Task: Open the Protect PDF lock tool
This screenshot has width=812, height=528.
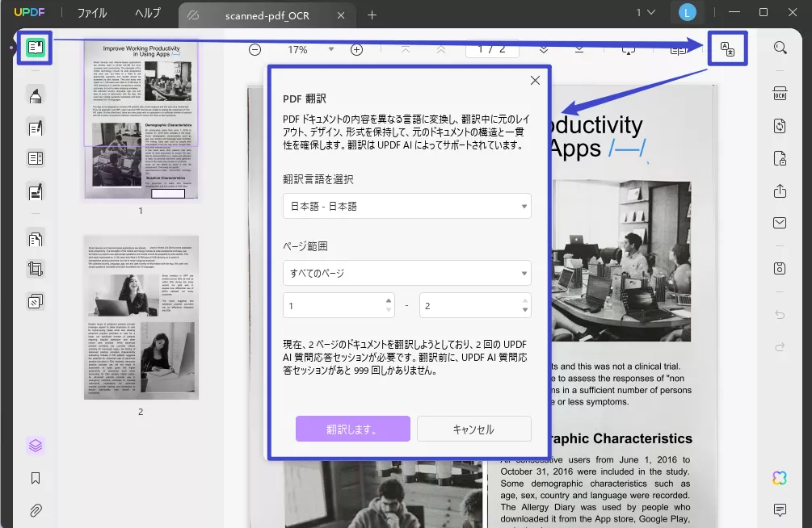Action: (x=780, y=158)
